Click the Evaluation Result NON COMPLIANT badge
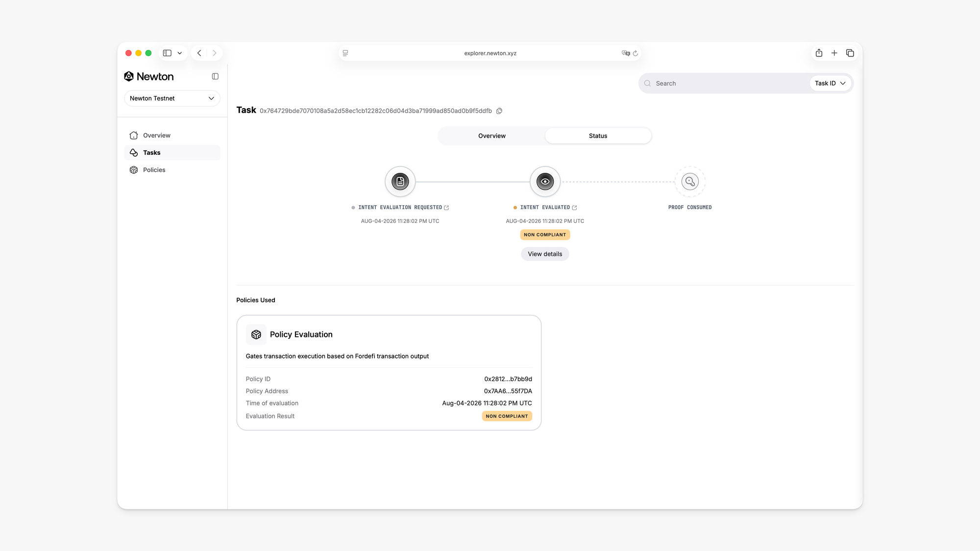Viewport: 980px width, 551px height. pyautogui.click(x=507, y=416)
